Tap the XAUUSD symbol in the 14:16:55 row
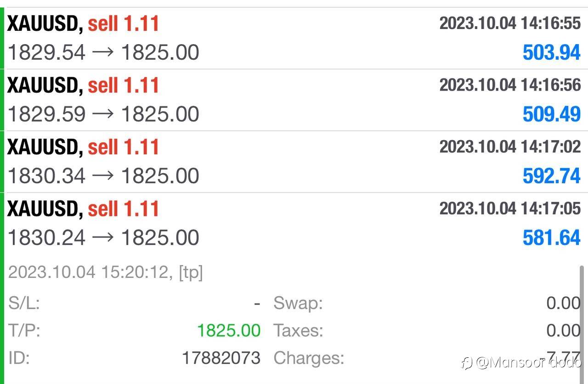Screen dimensions: 588x384 click(x=45, y=23)
